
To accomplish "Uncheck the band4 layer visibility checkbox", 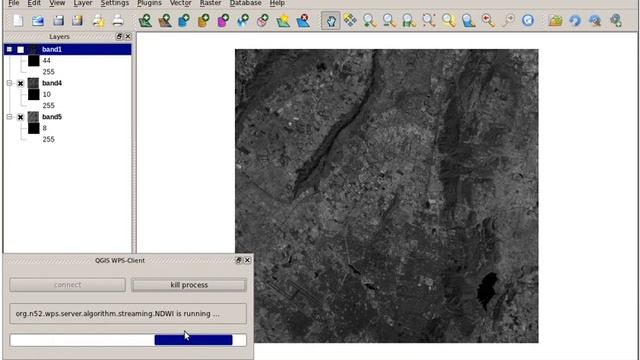I will [x=20, y=83].
